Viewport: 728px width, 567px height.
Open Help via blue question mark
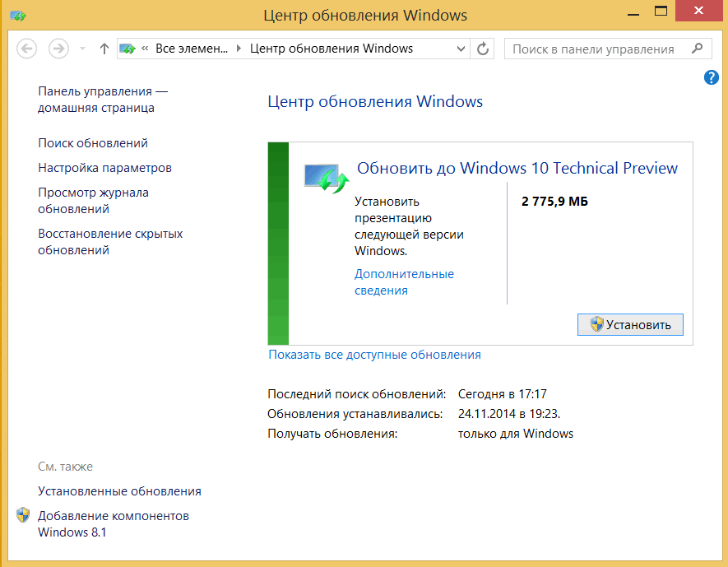pos(711,77)
